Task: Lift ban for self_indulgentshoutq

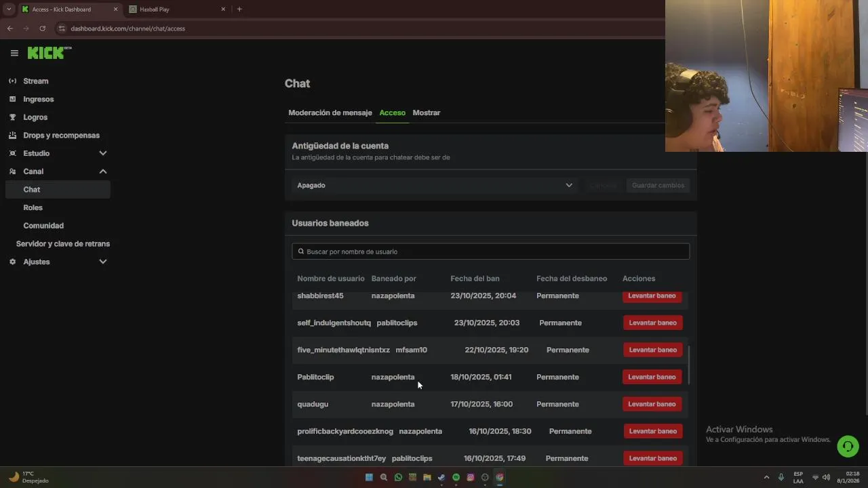Action: (x=652, y=323)
